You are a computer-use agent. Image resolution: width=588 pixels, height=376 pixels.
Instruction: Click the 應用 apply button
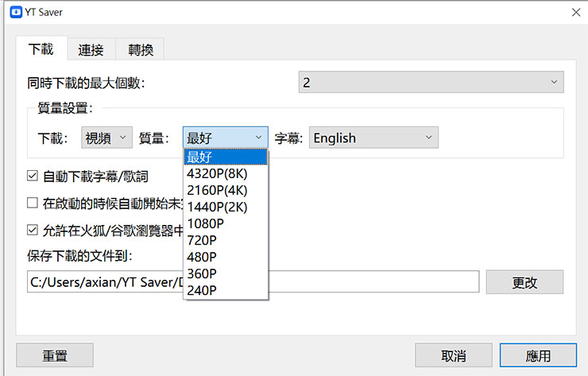pos(538,355)
